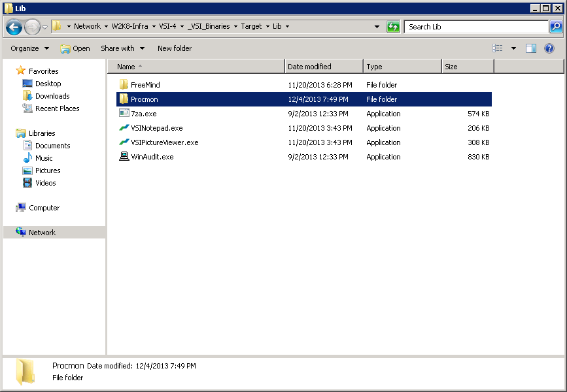The image size is (567, 392).
Task: Click the VSIPictureViewer.exe file name
Action: 165,142
